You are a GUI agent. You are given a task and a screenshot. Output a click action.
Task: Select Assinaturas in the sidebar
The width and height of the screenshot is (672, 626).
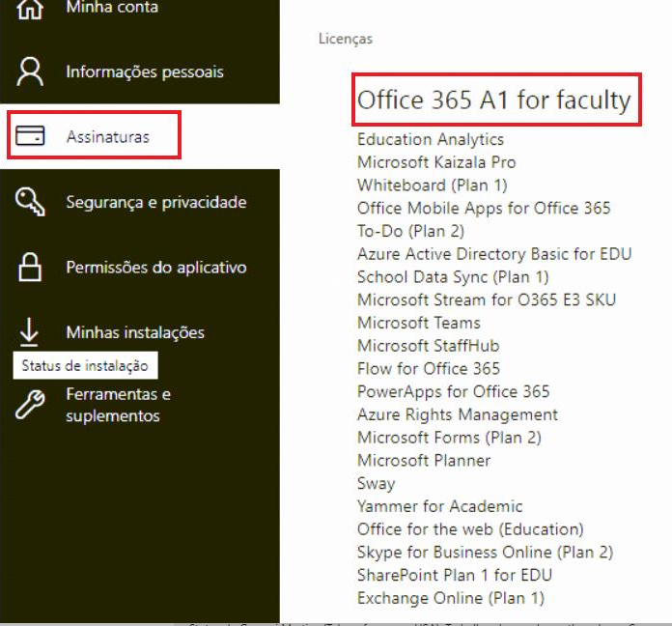click(108, 137)
